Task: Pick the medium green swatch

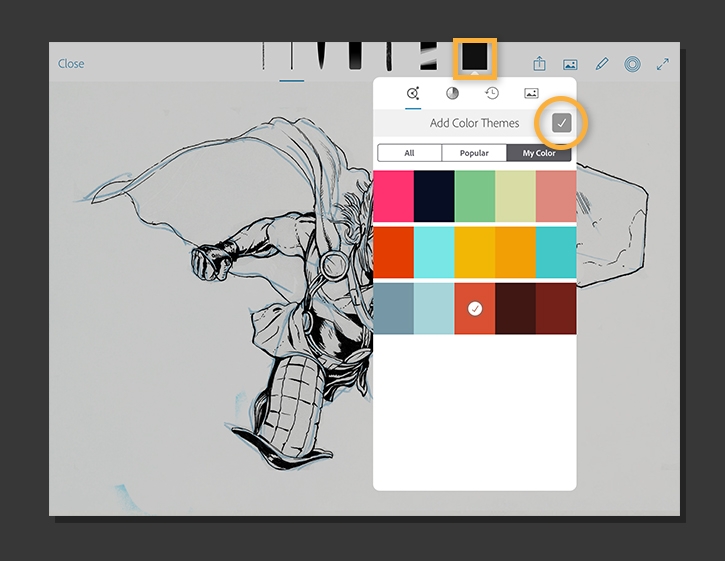Action: click(x=475, y=197)
